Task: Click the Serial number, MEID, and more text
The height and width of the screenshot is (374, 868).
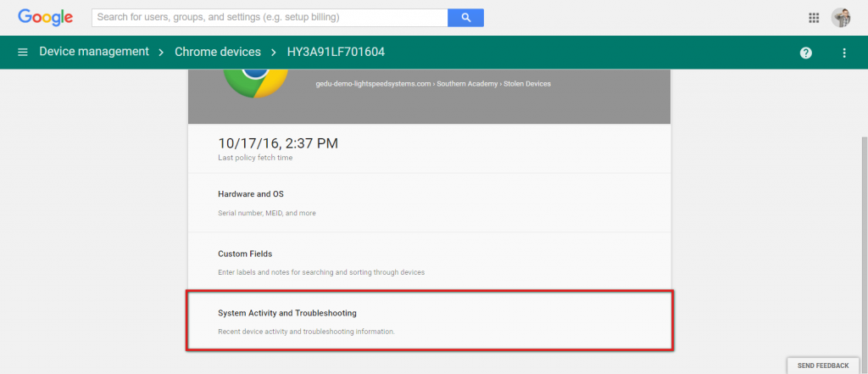Action: coord(267,213)
